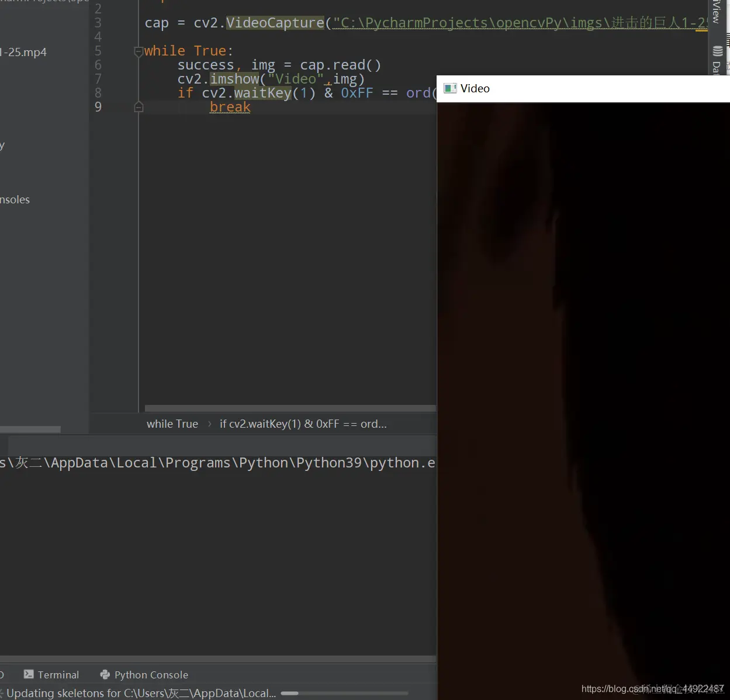
Task: Click 'cap.read()' on line 6
Action: (x=340, y=65)
